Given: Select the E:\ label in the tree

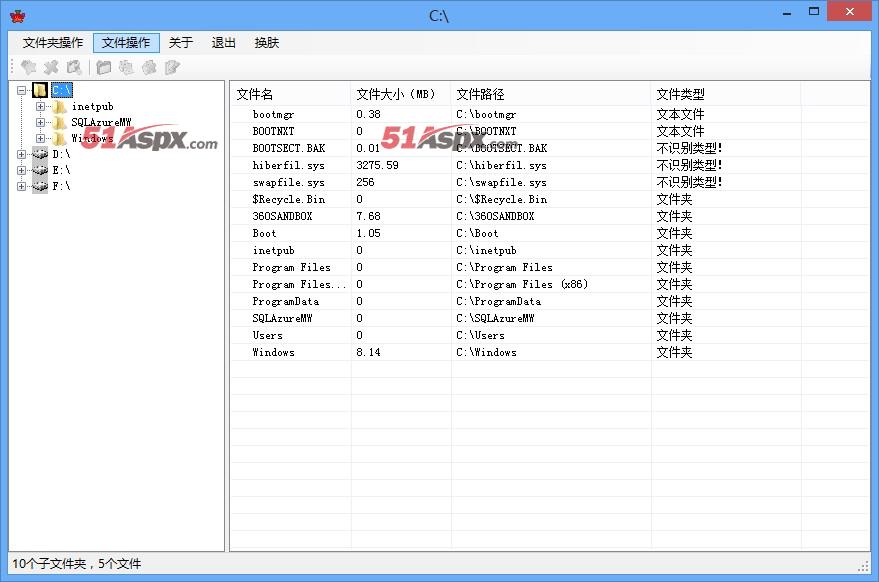Looking at the screenshot, I should [x=61, y=170].
